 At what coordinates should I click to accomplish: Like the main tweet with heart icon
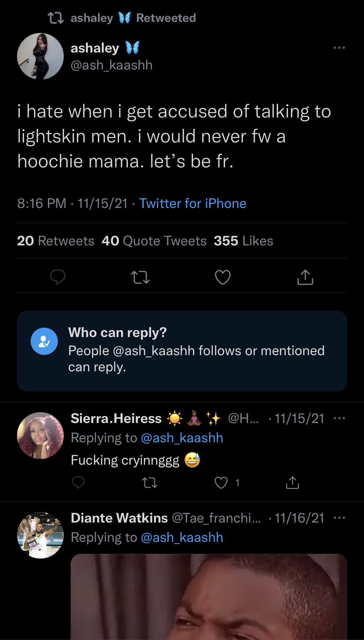pyautogui.click(x=223, y=277)
